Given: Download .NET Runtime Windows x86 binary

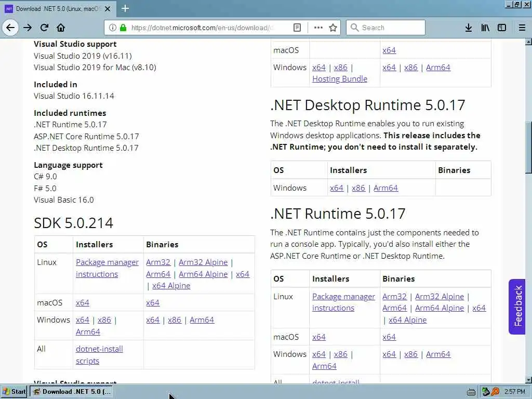Looking at the screenshot, I should pyautogui.click(x=411, y=354).
